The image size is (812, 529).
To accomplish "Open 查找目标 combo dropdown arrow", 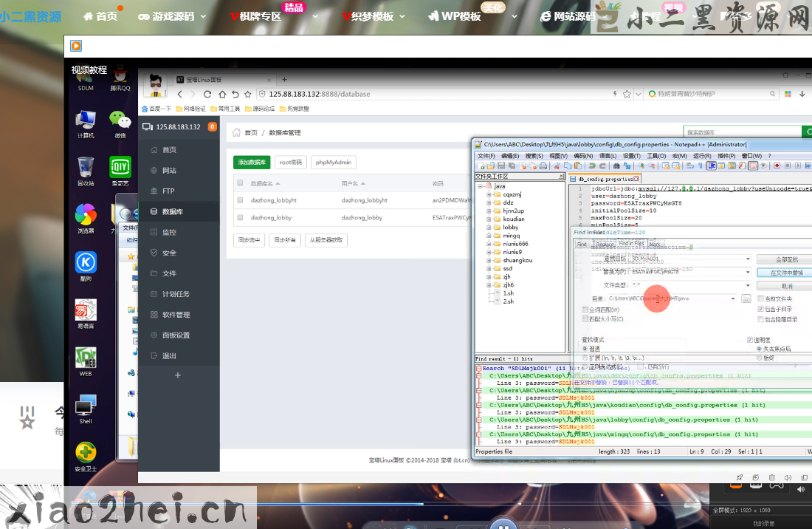I will pyautogui.click(x=748, y=259).
